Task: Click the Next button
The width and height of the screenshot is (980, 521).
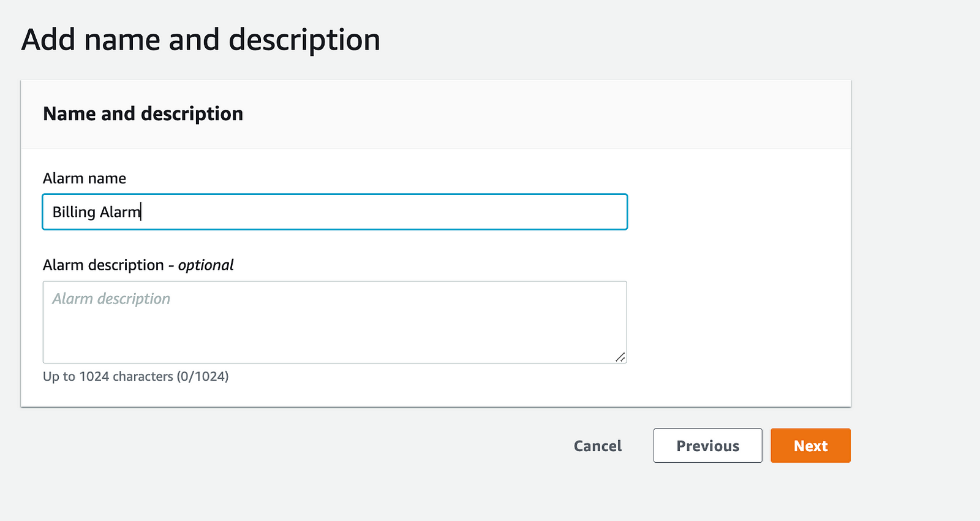Action: pyautogui.click(x=810, y=446)
